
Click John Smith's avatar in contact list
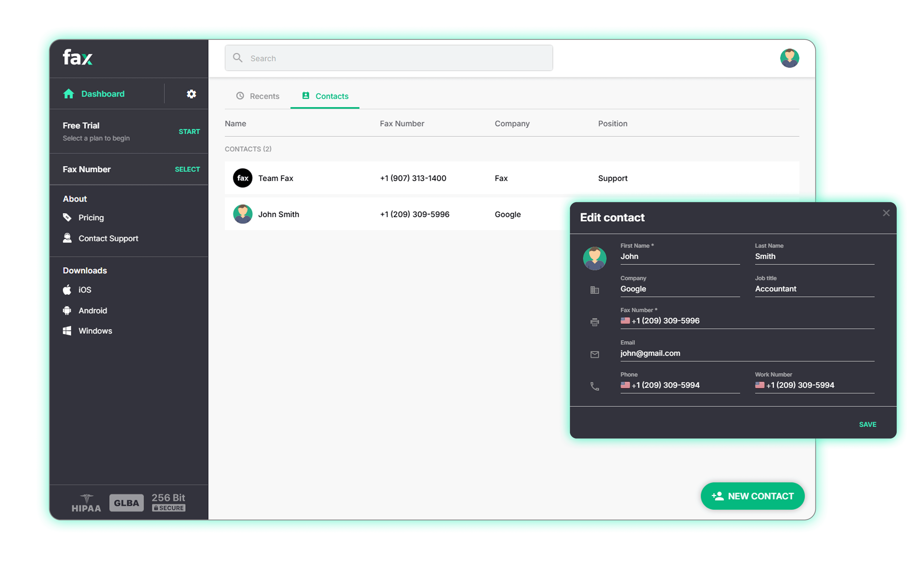point(243,214)
